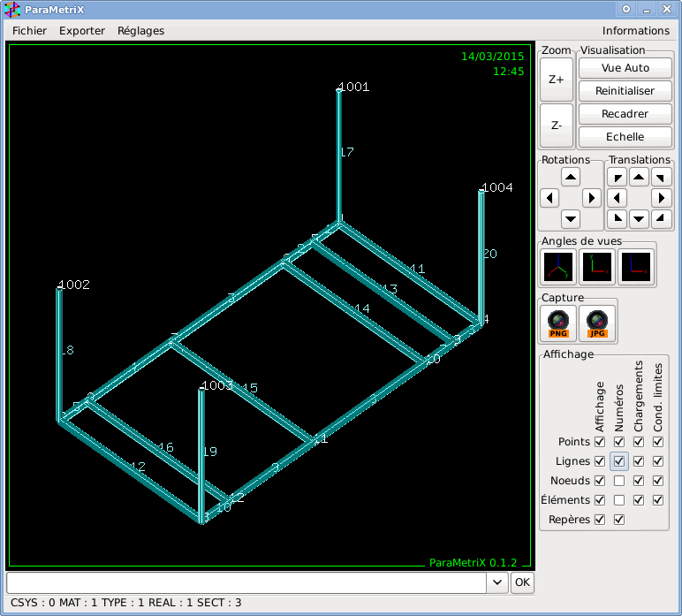The height and width of the screenshot is (616, 682).
Task: Click the Z+ zoom in button
Action: tap(557, 80)
